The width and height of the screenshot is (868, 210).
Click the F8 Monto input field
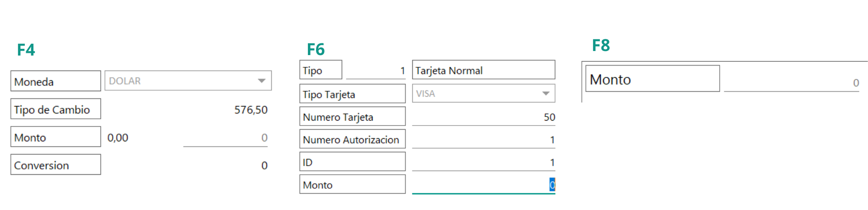pyautogui.click(x=791, y=83)
